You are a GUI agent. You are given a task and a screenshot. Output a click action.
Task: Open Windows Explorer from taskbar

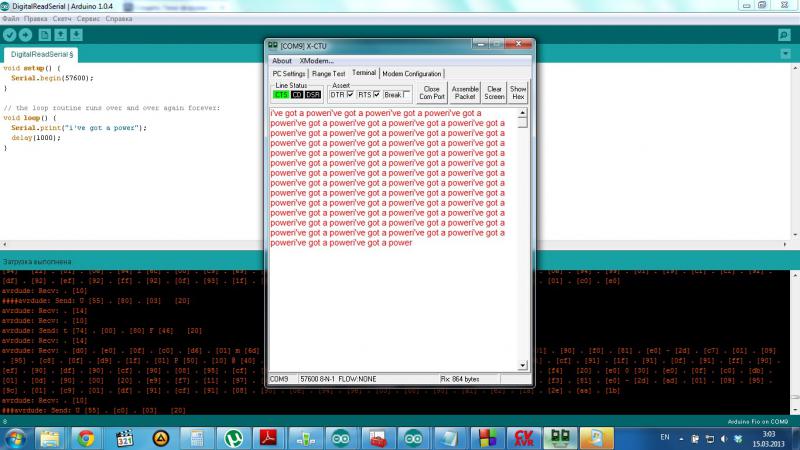(50, 438)
